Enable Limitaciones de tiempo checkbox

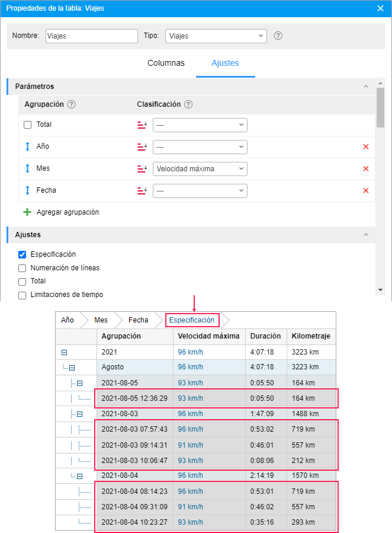pyautogui.click(x=22, y=295)
